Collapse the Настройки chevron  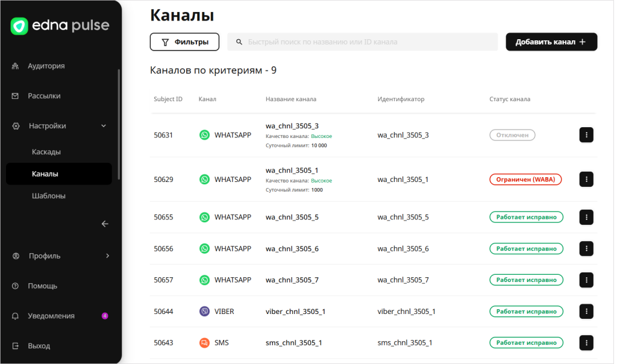tap(104, 126)
